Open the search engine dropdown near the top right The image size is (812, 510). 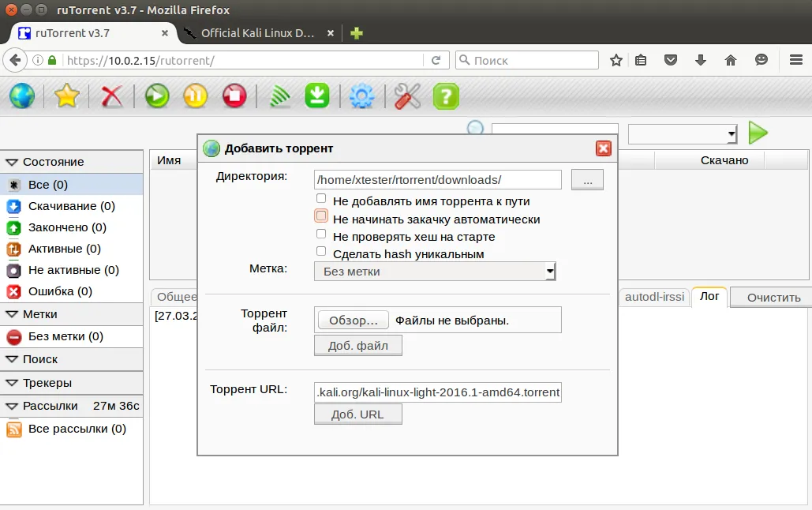683,134
